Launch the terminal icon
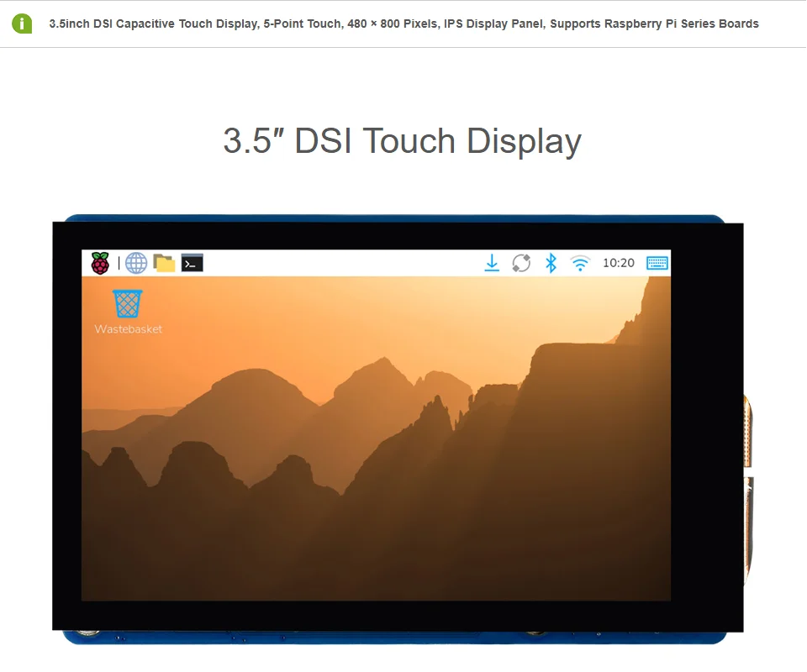 192,263
